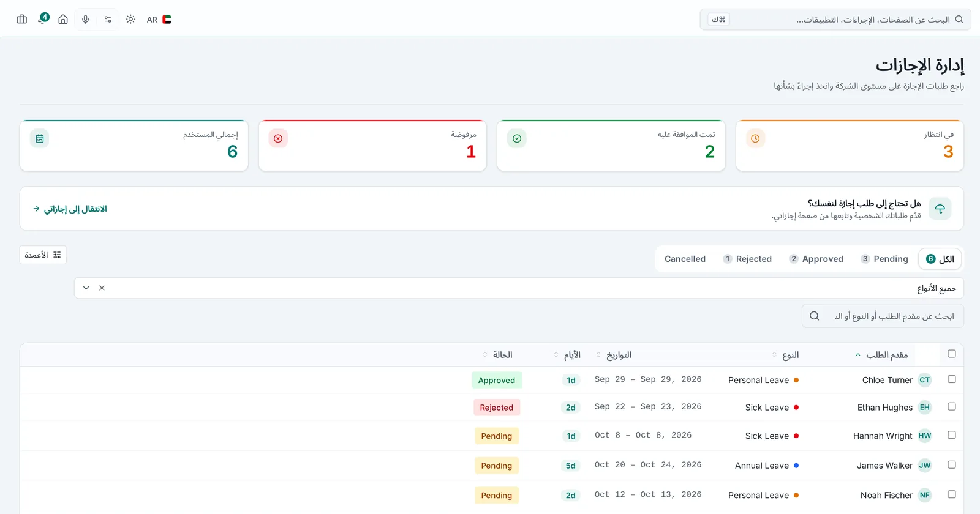This screenshot has width=980, height=514.
Task: Check the checkbox for Hannah Wright's row
Action: coord(952,435)
